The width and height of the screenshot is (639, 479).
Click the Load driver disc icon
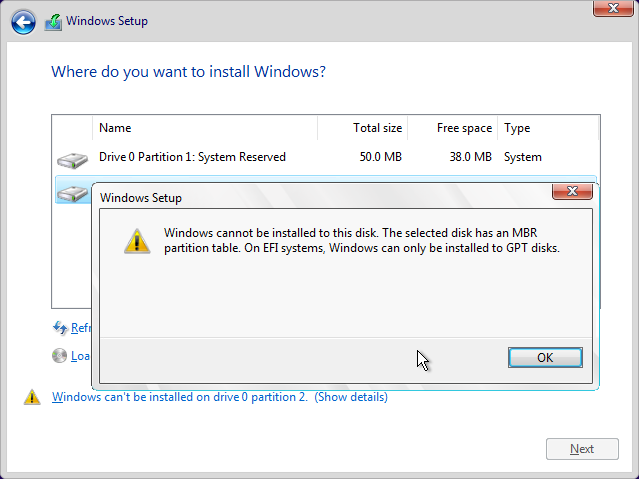coord(59,355)
